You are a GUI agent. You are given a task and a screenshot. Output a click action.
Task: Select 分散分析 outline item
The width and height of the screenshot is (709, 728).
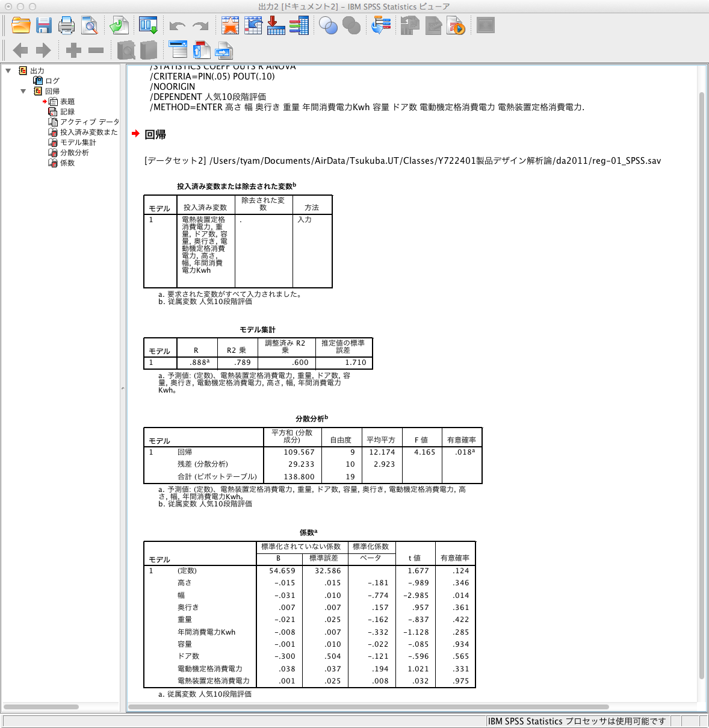click(x=75, y=153)
